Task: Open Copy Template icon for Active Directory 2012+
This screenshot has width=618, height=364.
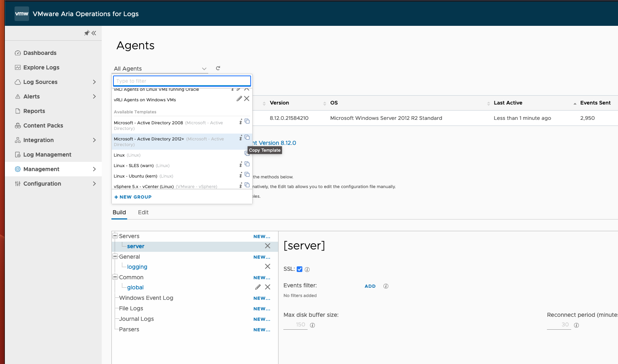Action: [247, 138]
